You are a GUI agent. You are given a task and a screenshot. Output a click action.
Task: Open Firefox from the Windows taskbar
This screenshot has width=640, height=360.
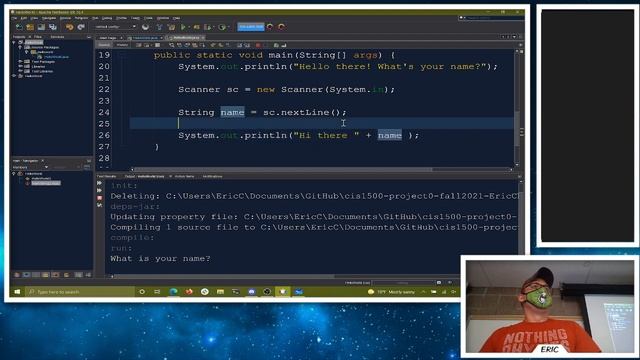click(189, 291)
